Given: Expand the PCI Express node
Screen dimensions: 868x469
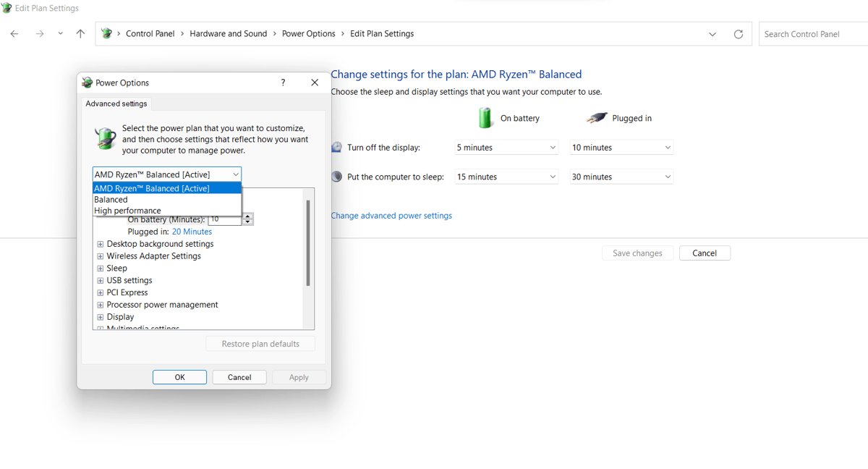Looking at the screenshot, I should tap(101, 293).
